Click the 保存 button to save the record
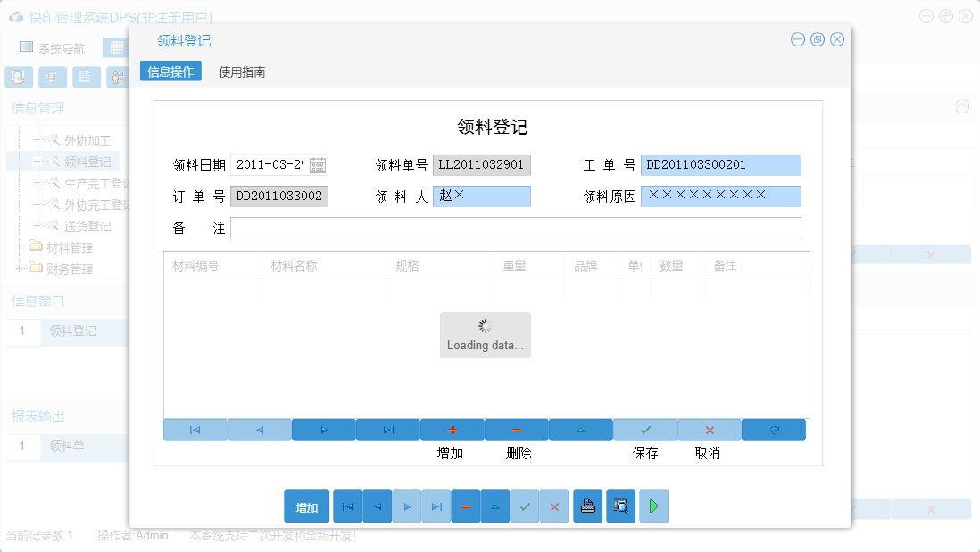980x552 pixels. [x=644, y=430]
